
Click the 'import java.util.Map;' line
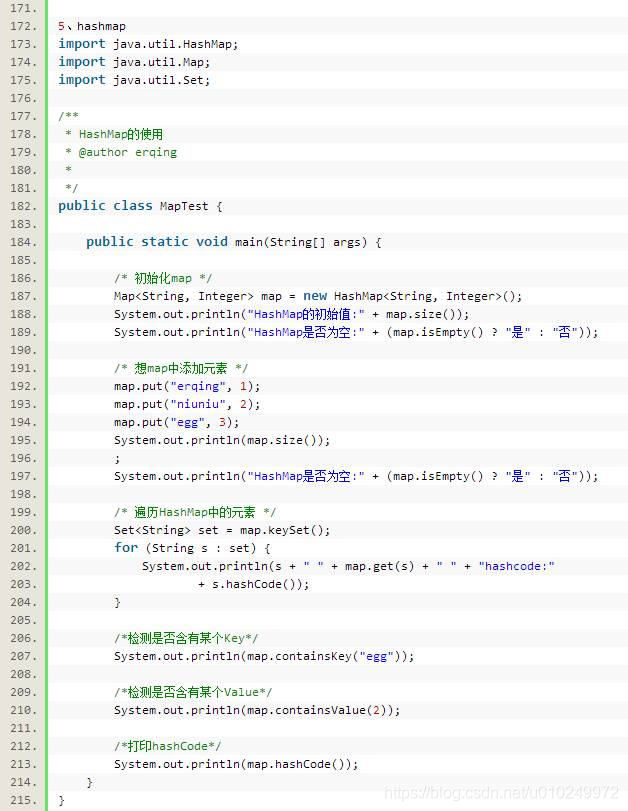[x=134, y=63]
